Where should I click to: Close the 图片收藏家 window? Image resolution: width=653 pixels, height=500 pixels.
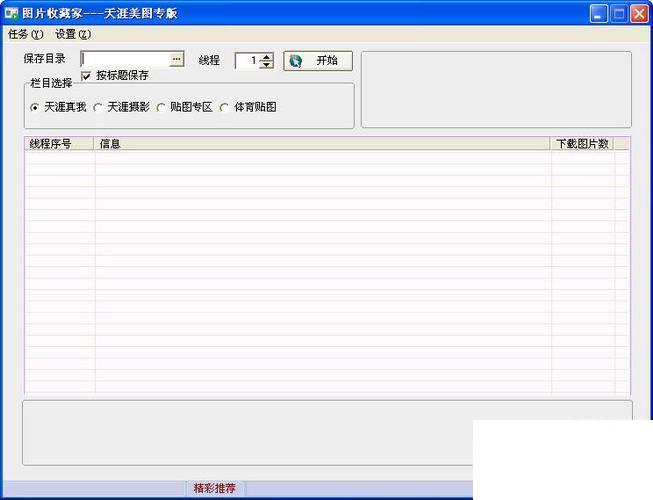639,14
